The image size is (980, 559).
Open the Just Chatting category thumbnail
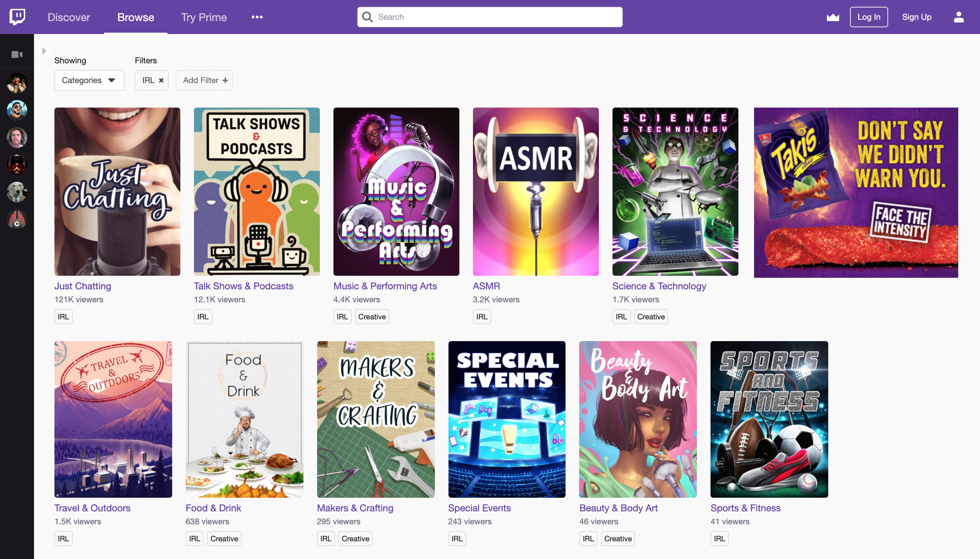tap(117, 192)
